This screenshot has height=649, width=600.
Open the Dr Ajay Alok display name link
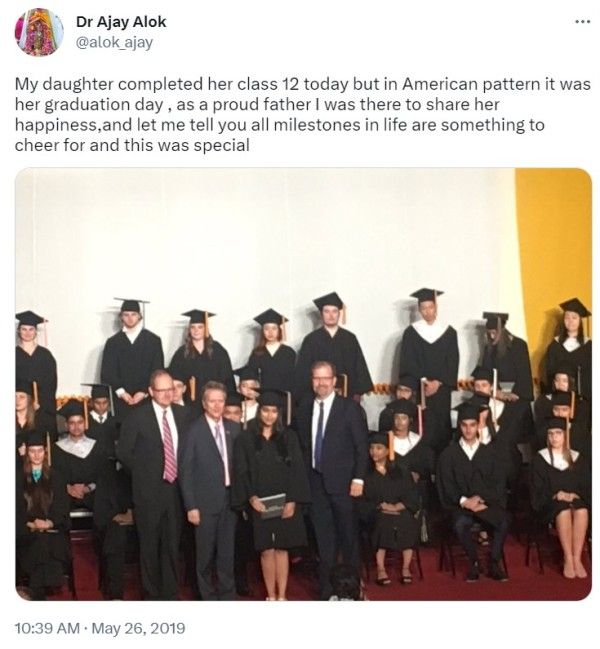pyautogui.click(x=121, y=22)
